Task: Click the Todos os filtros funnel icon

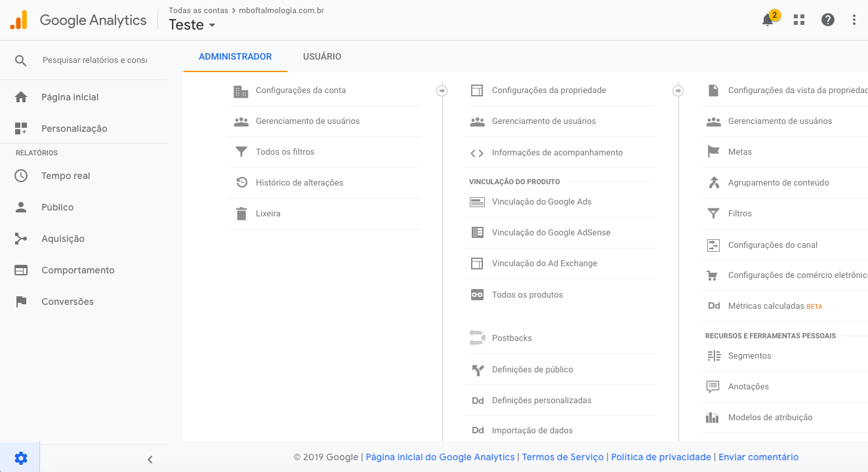Action: click(x=241, y=152)
